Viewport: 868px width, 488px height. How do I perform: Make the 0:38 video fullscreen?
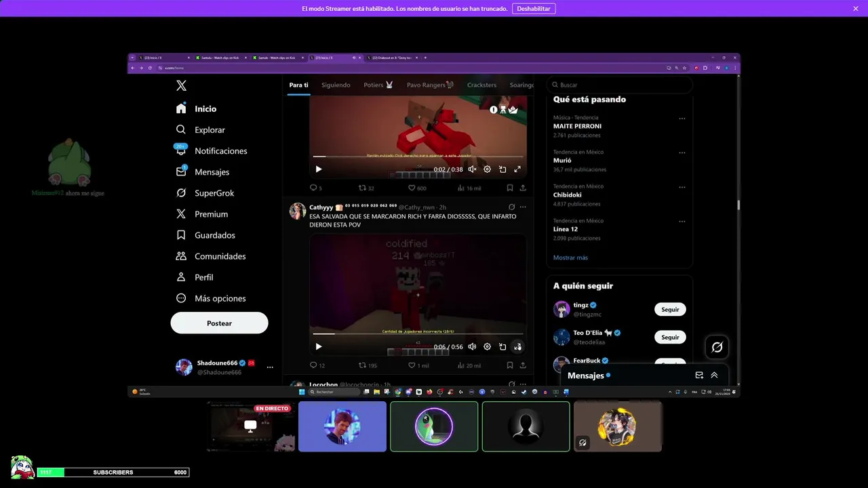[x=517, y=169]
